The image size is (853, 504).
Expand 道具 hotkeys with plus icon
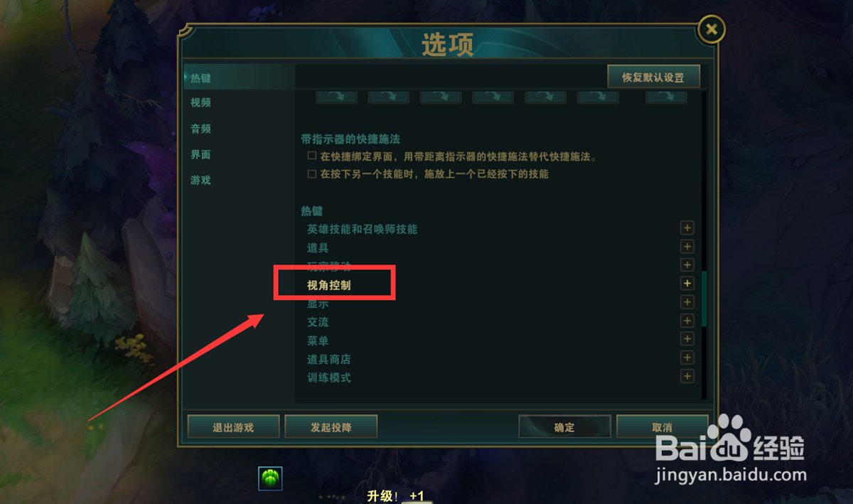point(687,247)
